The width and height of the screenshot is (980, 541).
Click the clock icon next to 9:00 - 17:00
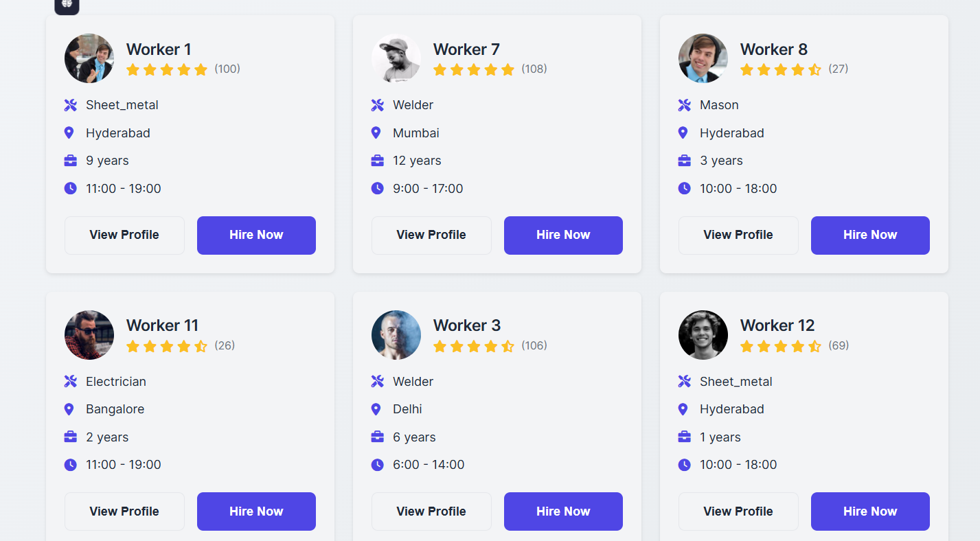tap(377, 188)
